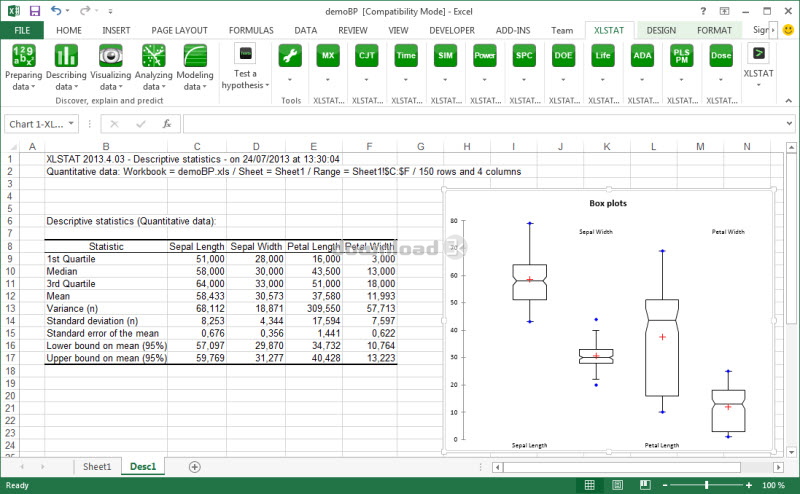The height and width of the screenshot is (494, 800).
Task: Switch to the chart FORMAT tab
Action: [714, 30]
